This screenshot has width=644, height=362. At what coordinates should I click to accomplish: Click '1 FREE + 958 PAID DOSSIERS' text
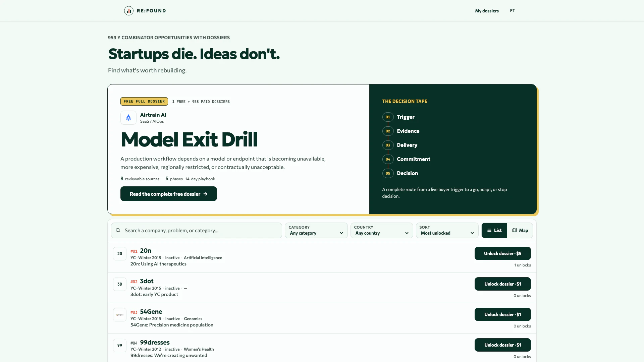click(x=201, y=102)
